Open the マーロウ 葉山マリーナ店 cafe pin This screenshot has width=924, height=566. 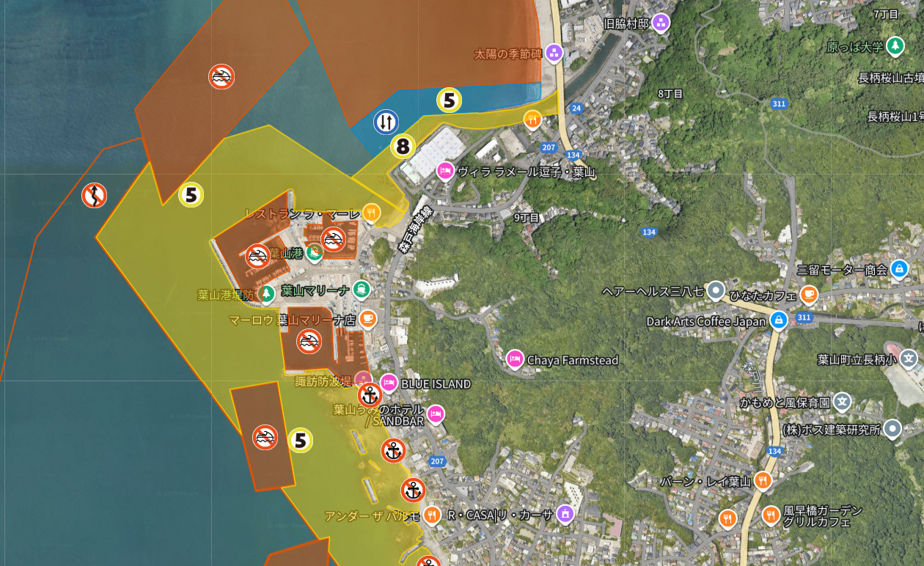click(367, 319)
